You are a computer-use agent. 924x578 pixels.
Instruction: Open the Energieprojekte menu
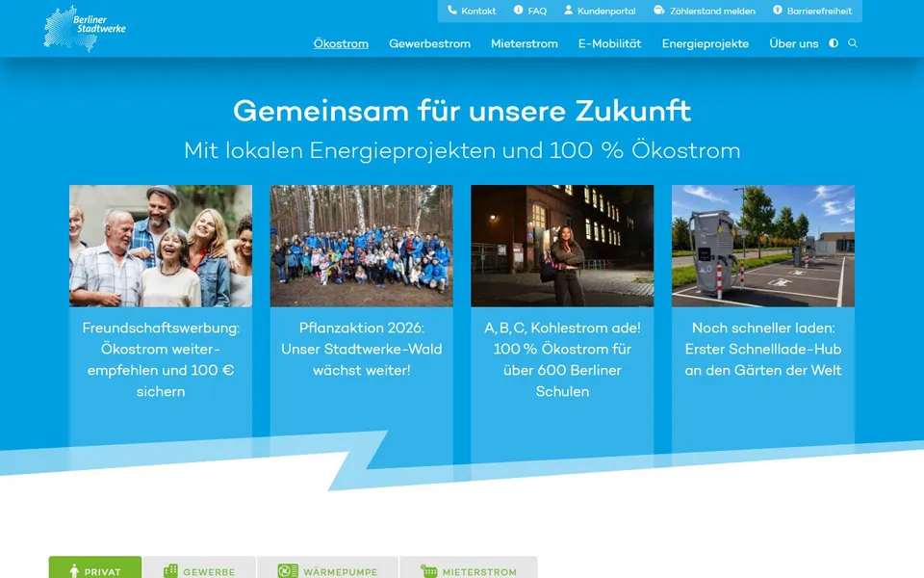pyautogui.click(x=706, y=43)
